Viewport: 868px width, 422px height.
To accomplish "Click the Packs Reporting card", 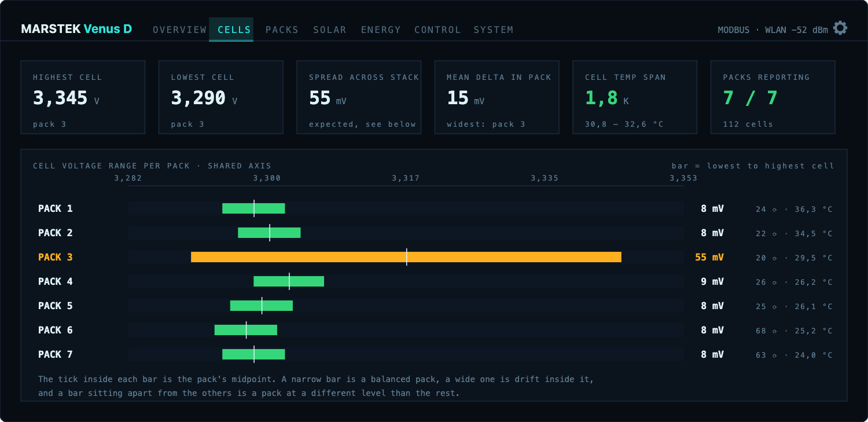I will [773, 97].
